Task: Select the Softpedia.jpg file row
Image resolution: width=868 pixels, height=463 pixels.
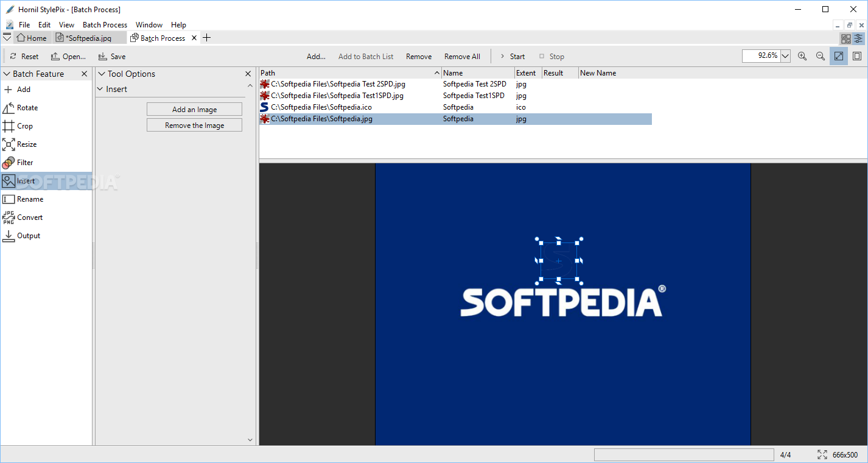Action: click(x=455, y=119)
